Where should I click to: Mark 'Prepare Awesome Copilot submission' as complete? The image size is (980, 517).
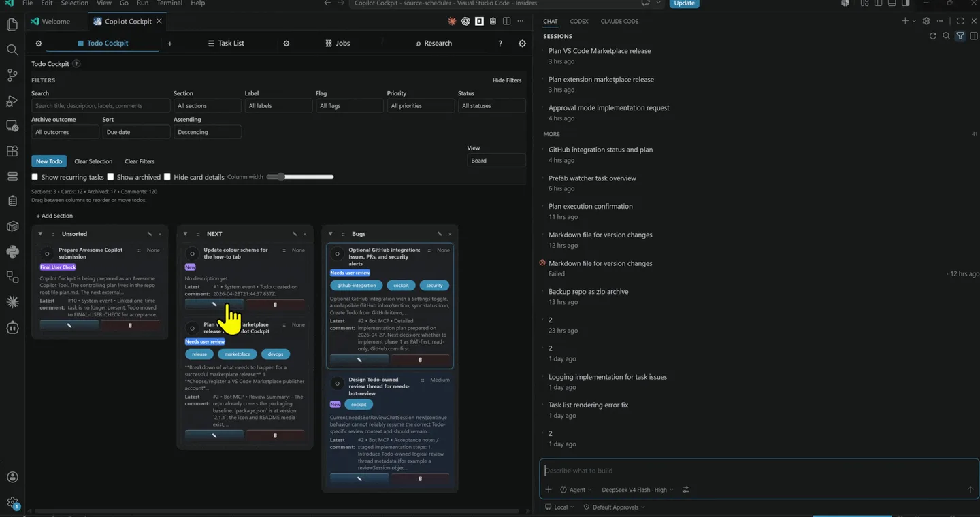[x=47, y=254]
